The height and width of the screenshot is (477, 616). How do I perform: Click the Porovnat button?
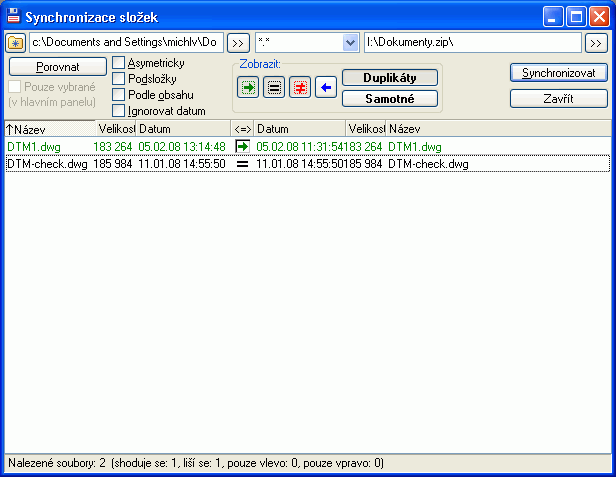pyautogui.click(x=58, y=67)
